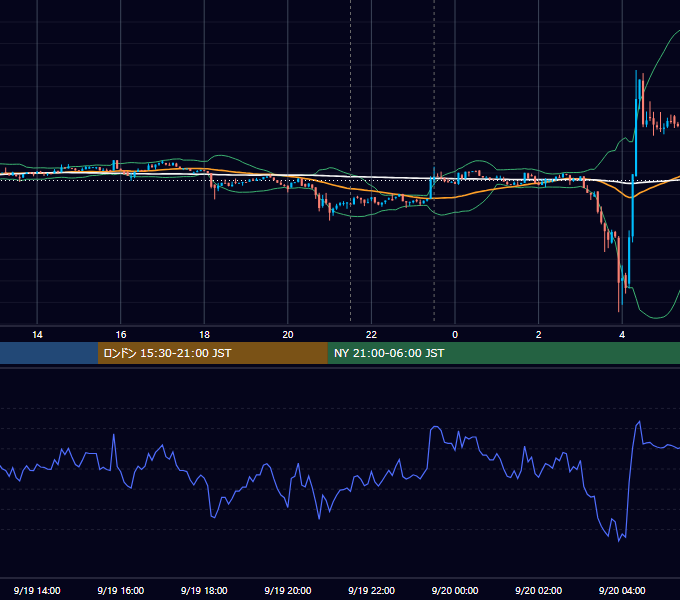
Task: Click the oscillator peak near 9/20 04:00
Action: 639,422
